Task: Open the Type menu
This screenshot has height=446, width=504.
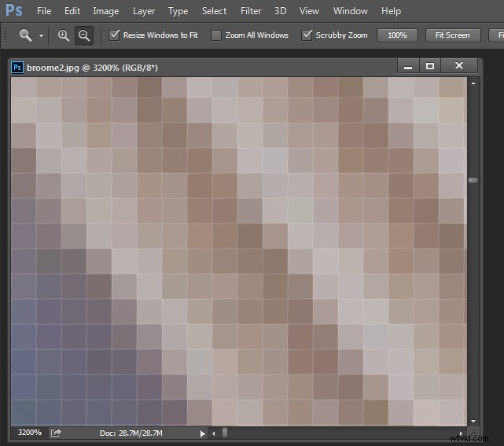Action: 178,11
